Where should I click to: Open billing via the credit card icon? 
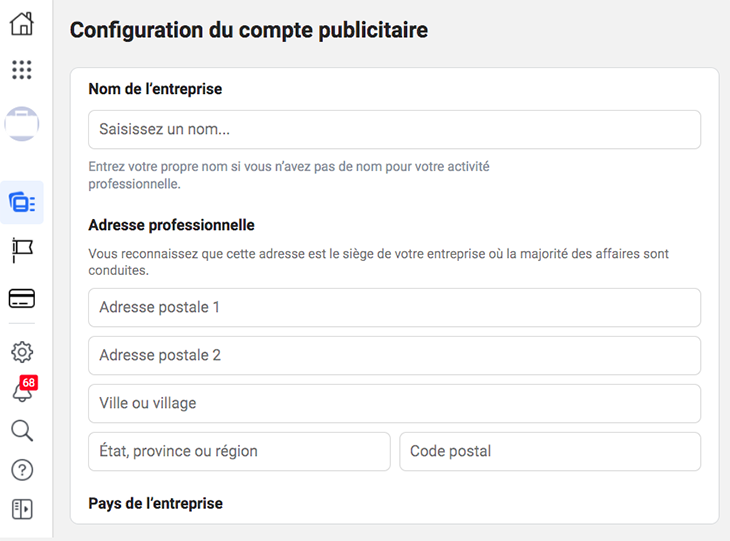pos(21,299)
